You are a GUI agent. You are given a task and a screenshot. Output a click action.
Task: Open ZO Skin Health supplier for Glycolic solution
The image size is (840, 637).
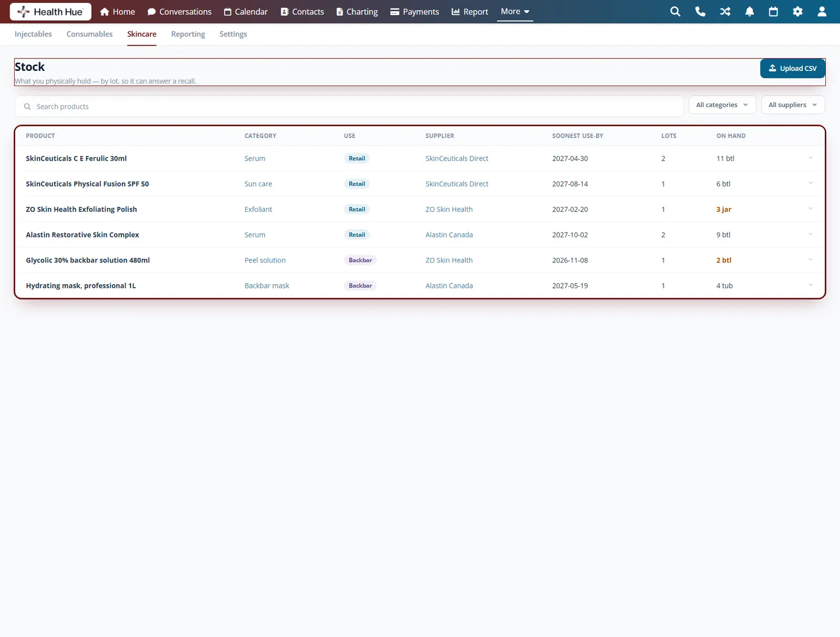pos(449,260)
